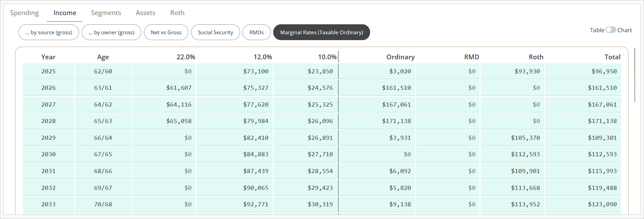Click the $161,510 Ordinary value for 2026
Image resolution: width=644 pixels, height=219 pixels.
(396, 88)
